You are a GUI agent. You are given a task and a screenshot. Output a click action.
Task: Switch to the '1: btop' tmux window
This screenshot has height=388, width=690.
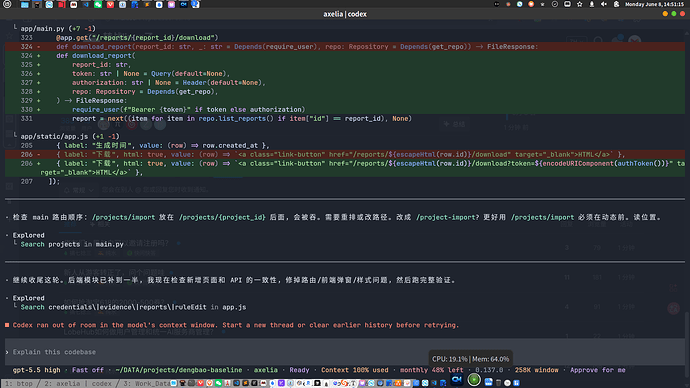(x=18, y=384)
